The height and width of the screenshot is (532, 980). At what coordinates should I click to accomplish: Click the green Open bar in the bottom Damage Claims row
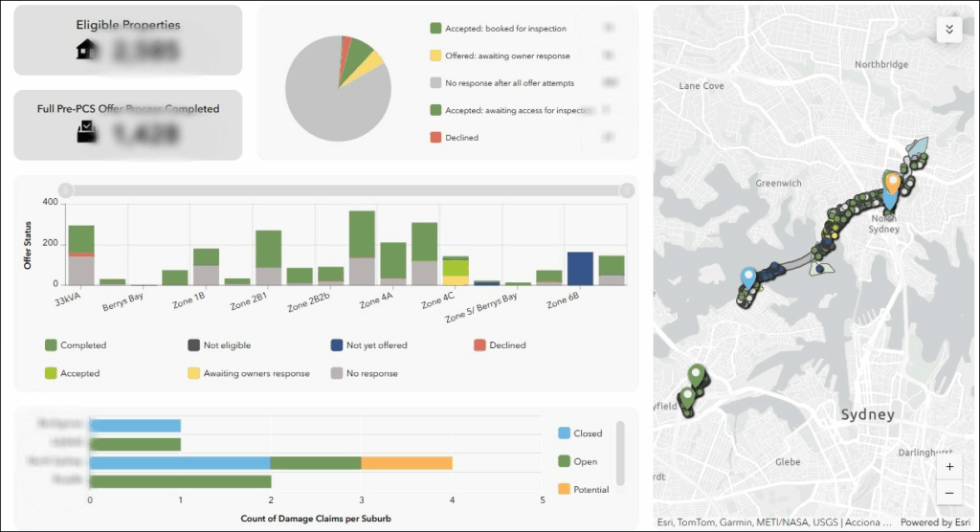click(x=181, y=481)
